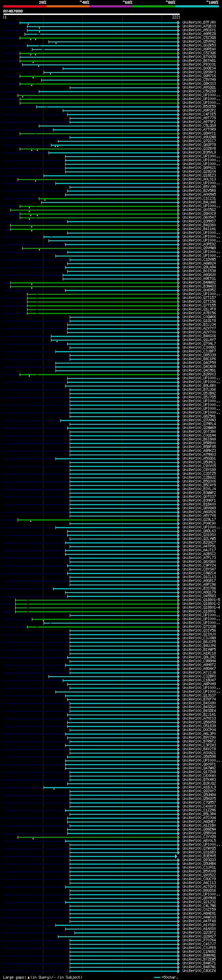
Task: Select hit label UniRef100_C8UCZ4
Action: click(x=199, y=971)
